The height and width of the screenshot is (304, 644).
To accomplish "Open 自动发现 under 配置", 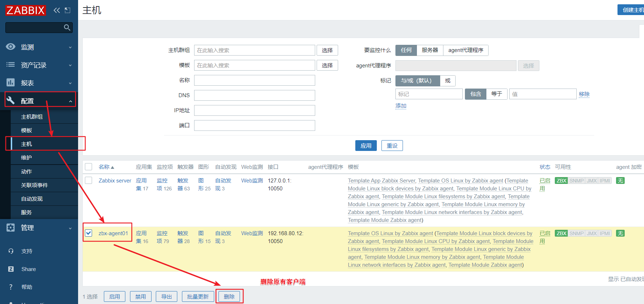I will 32,199.
